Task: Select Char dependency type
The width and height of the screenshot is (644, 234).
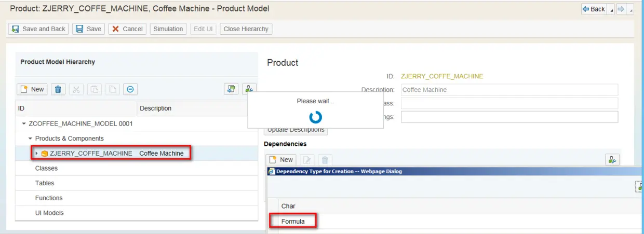Action: [288, 207]
